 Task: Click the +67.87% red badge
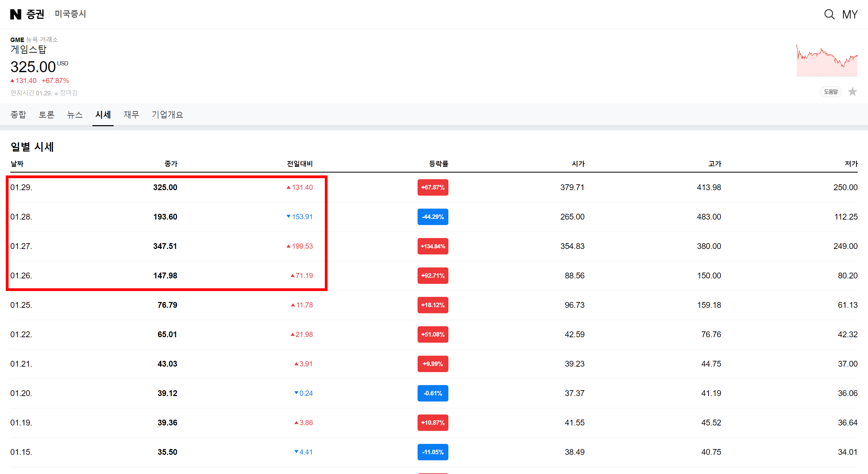click(433, 187)
